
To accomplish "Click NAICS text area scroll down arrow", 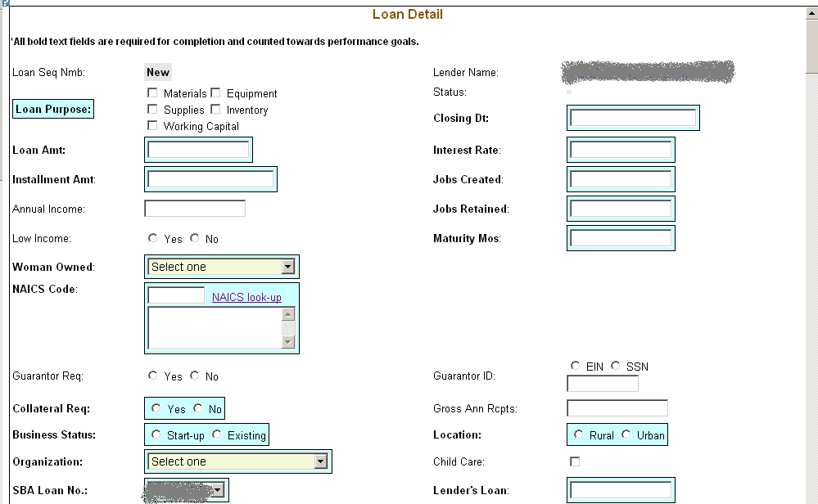I will 288,342.
